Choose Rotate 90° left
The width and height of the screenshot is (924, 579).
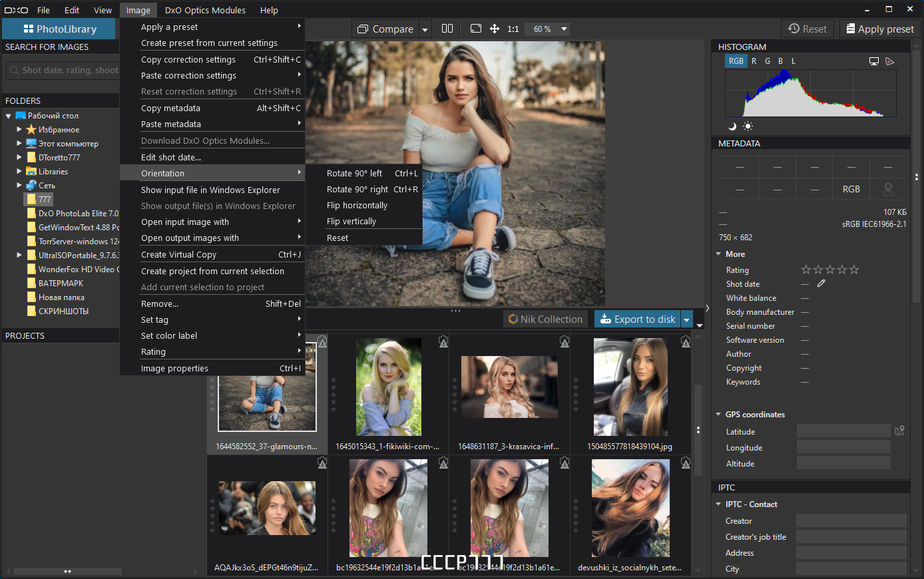[x=364, y=173]
